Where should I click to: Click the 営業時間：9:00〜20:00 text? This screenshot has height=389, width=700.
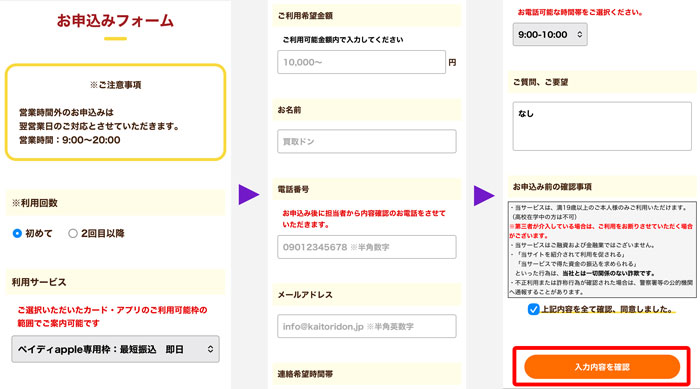pyautogui.click(x=70, y=140)
